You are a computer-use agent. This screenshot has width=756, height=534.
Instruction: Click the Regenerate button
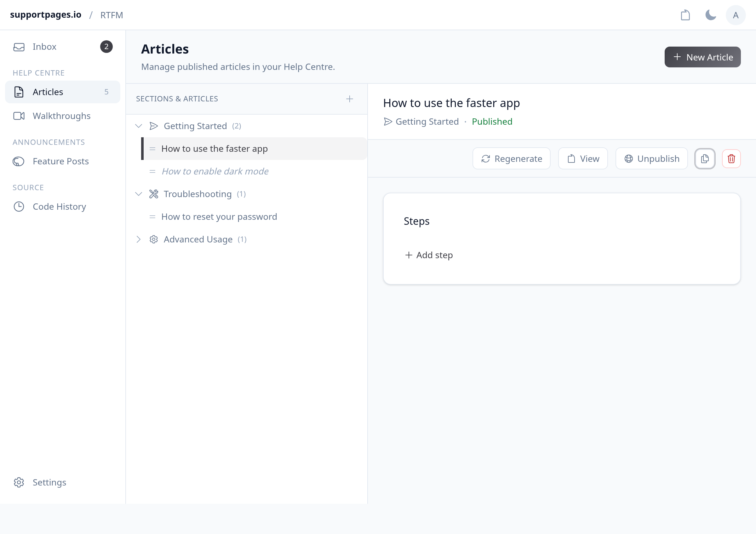(511, 159)
